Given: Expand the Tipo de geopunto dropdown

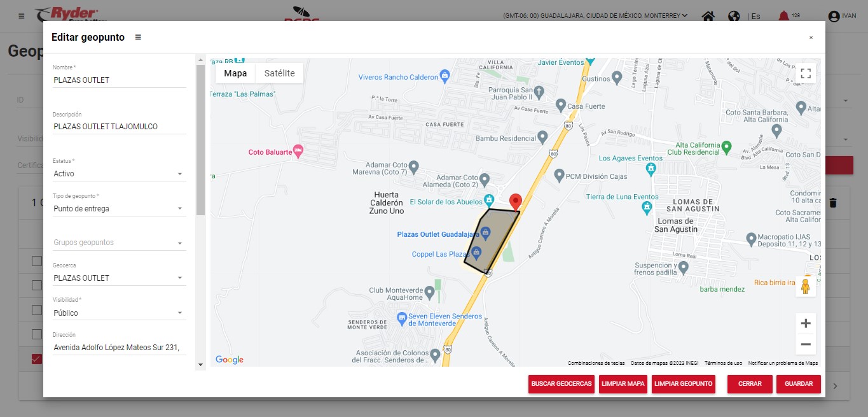Looking at the screenshot, I should 120,209.
